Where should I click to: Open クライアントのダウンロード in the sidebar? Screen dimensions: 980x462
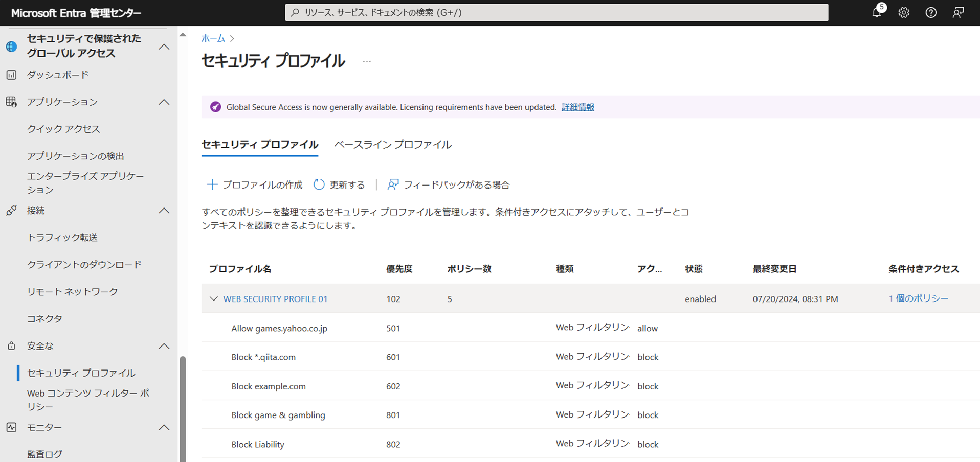click(x=84, y=264)
